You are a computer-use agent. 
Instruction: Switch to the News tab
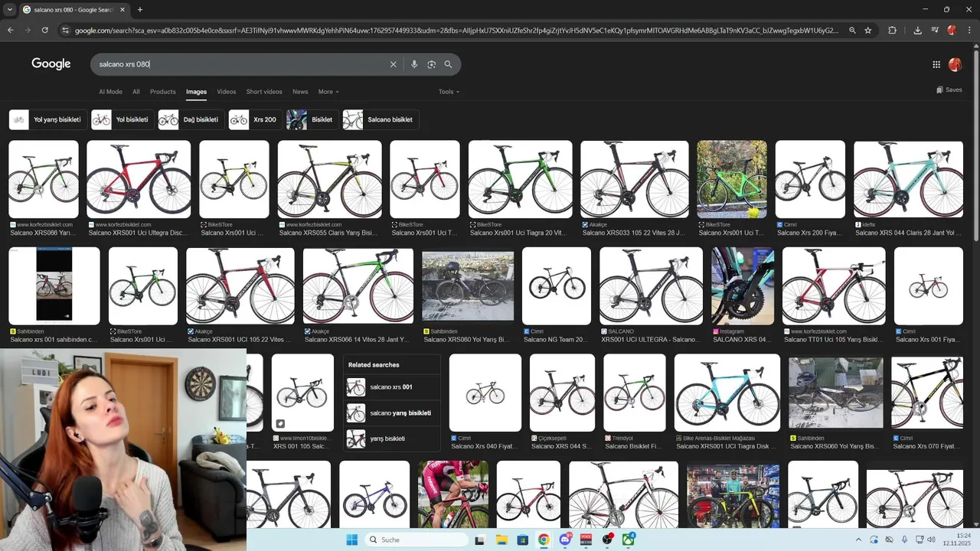coord(300,92)
